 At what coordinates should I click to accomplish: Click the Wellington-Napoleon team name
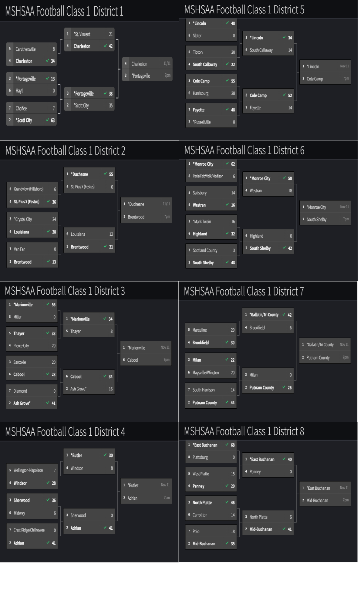click(28, 470)
